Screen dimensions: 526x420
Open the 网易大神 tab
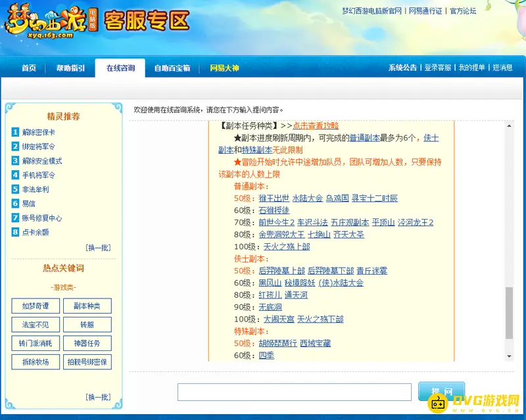[x=224, y=68]
